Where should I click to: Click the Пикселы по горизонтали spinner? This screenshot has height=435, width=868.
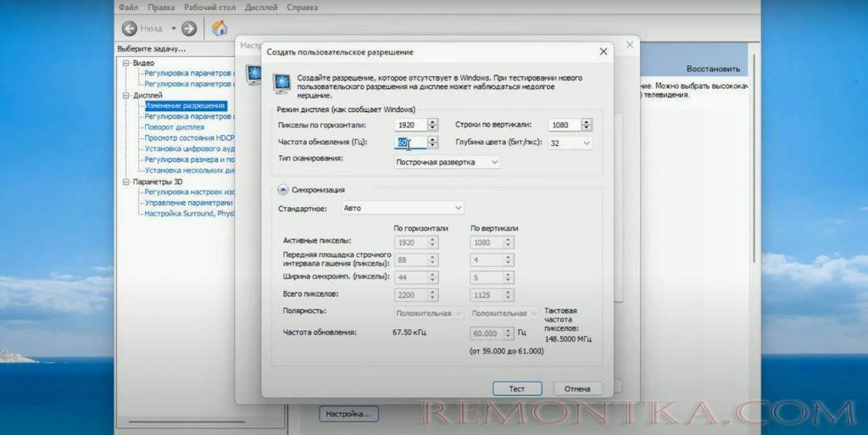tap(433, 125)
